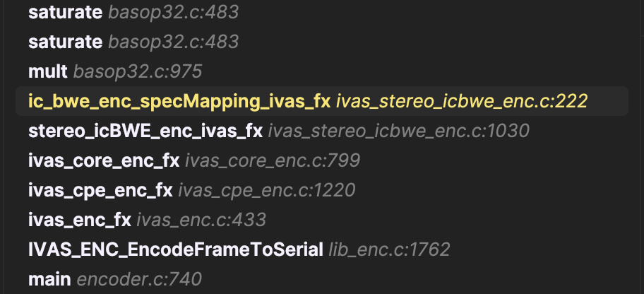The image size is (644, 294).
Task: Jump to ivas_stereo_icbwe_enc.c:1030 location
Action: (398, 131)
